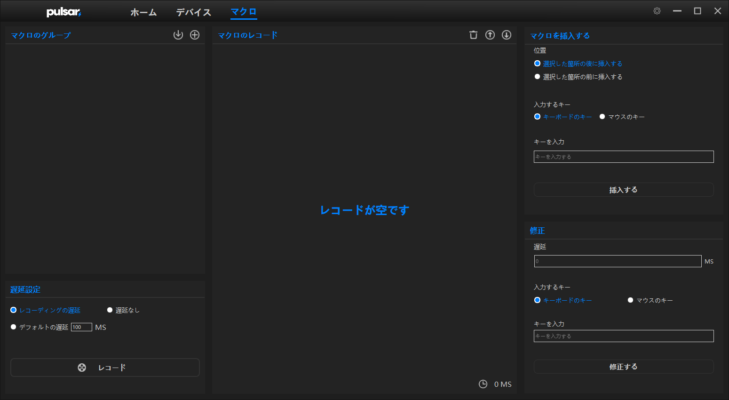Image resolution: width=729 pixels, height=400 pixels.
Task: Select レコーディングの遅延 radio option
Action: [x=14, y=310]
